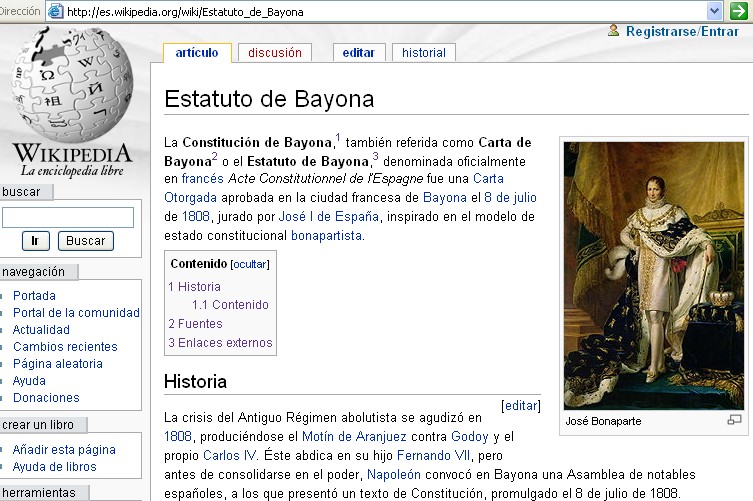Image resolution: width=753 pixels, height=501 pixels.
Task: Click the Wikipedia globe logo
Action: 72,86
